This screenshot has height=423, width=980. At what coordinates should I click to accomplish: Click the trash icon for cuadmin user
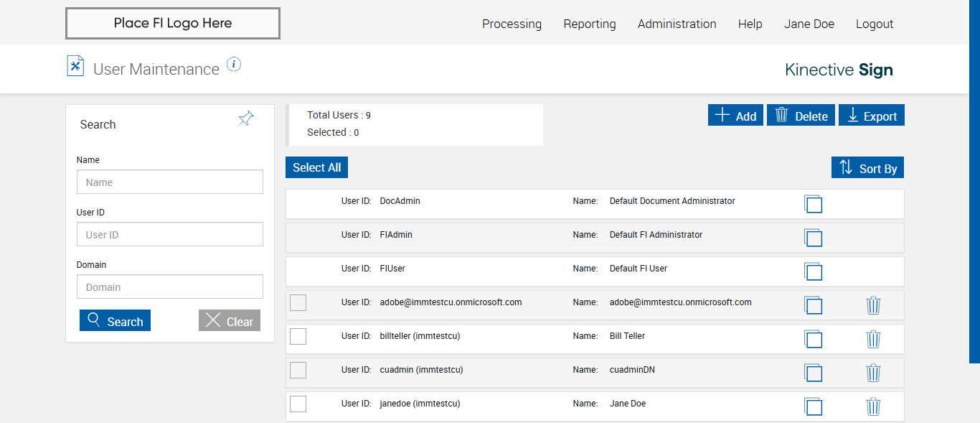[x=873, y=373]
